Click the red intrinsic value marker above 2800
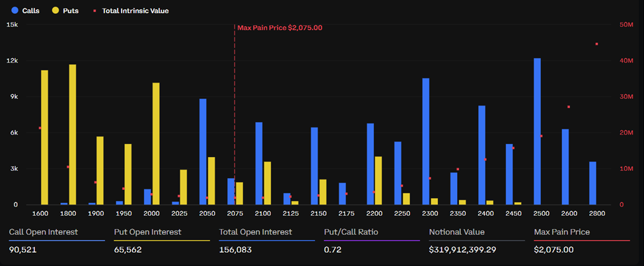 pyautogui.click(x=596, y=44)
